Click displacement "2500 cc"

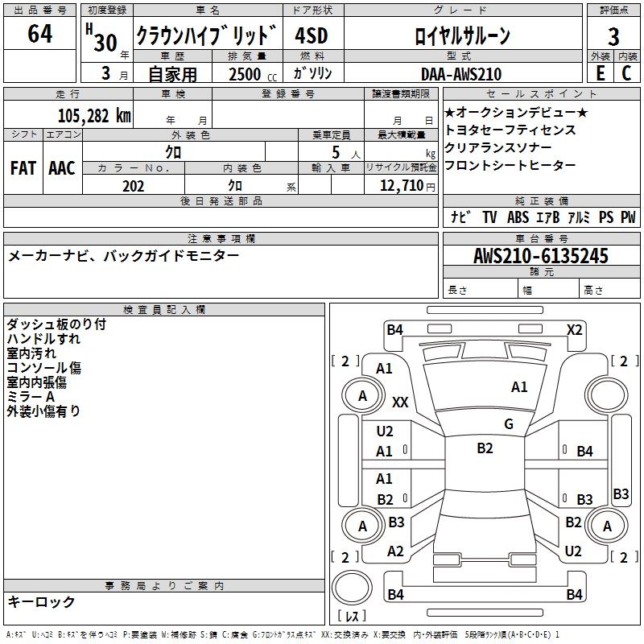(253, 74)
